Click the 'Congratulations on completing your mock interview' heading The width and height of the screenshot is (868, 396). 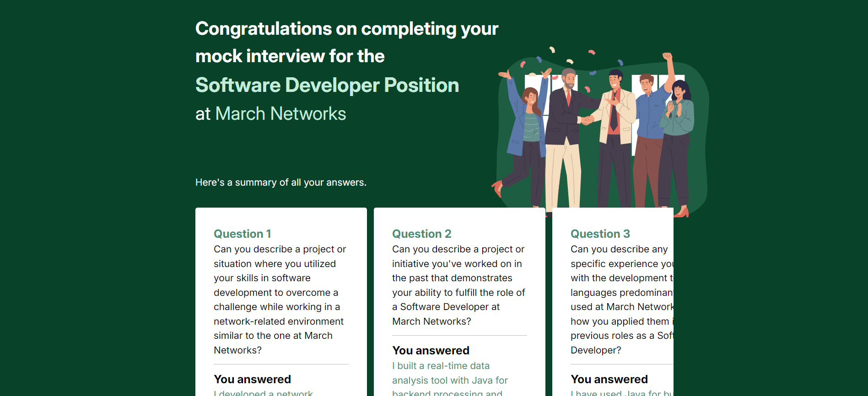tap(347, 42)
